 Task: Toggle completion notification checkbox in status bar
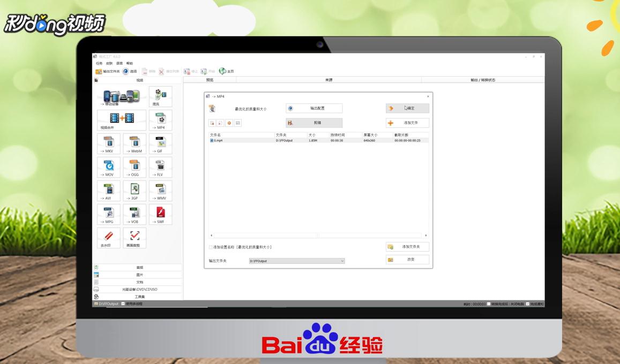[528, 304]
